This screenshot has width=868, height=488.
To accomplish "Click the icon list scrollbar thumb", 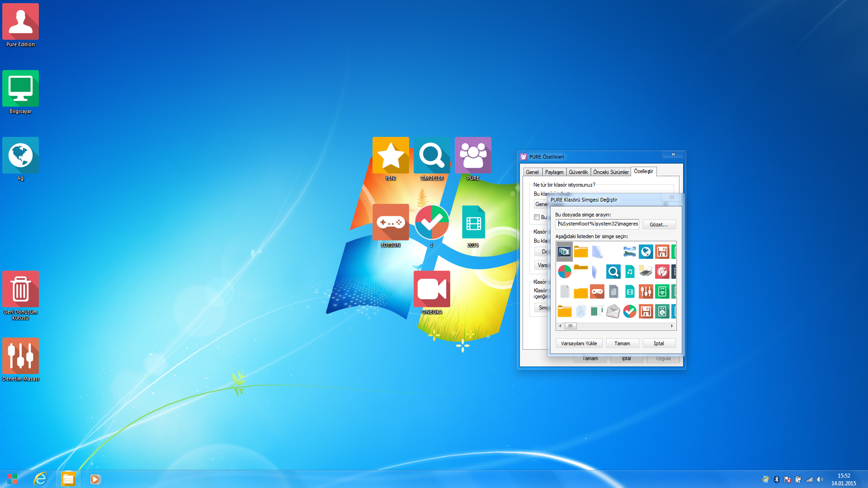I will [x=571, y=326].
